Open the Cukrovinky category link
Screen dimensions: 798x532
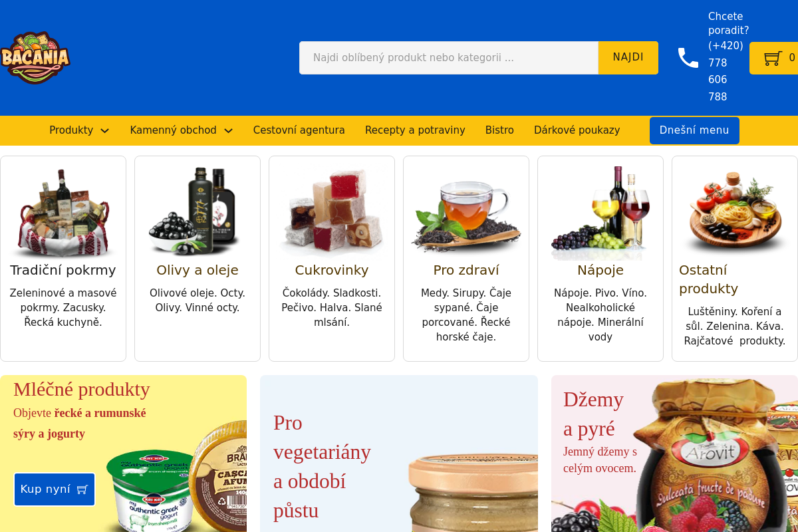click(332, 270)
